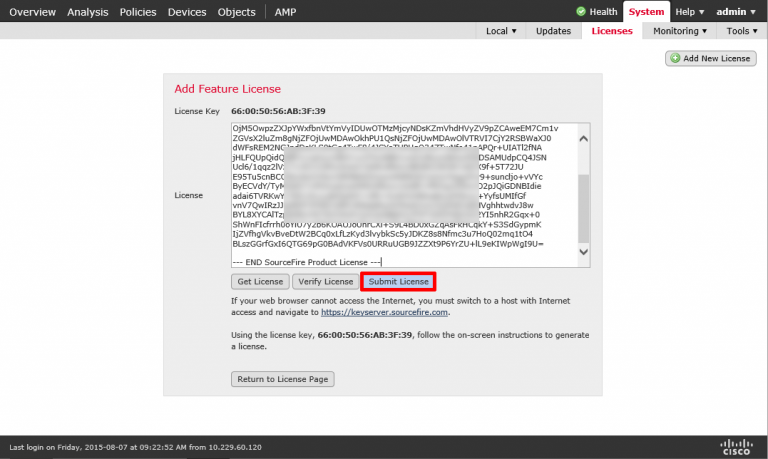Expand the Local submenu dropdown
Screen dimensions: 768x459
coord(501,31)
